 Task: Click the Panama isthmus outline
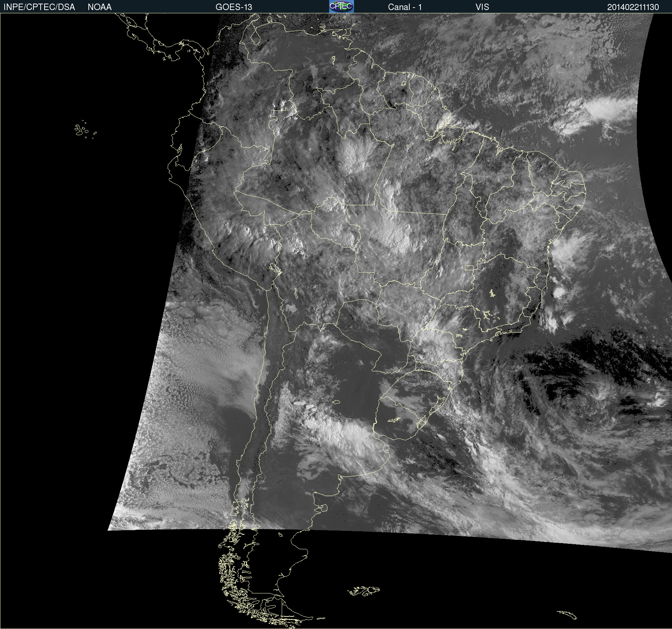point(176,50)
